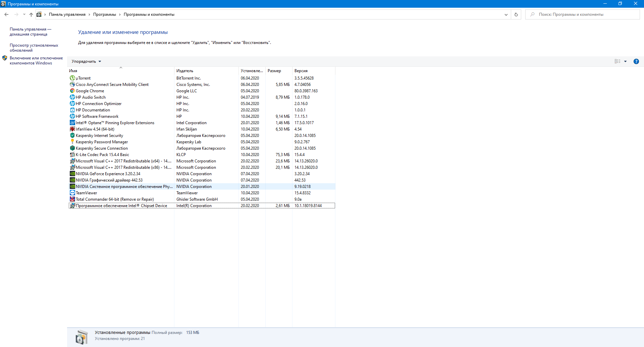Focus the Поиск: Программы и компоненты field
Image resolution: width=644 pixels, height=347 pixels.
pyautogui.click(x=583, y=14)
